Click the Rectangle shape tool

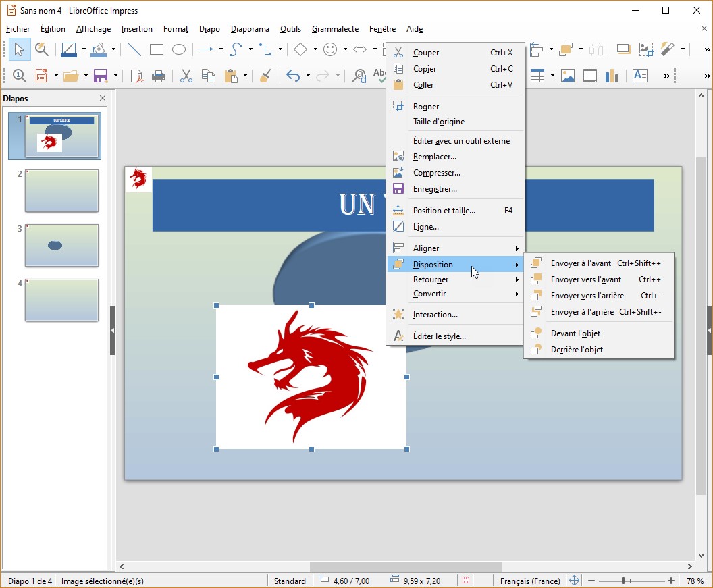pos(157,49)
